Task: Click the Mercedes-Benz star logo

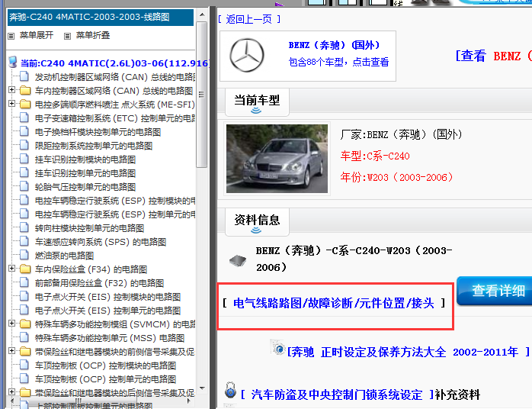Action: pyautogui.click(x=247, y=56)
